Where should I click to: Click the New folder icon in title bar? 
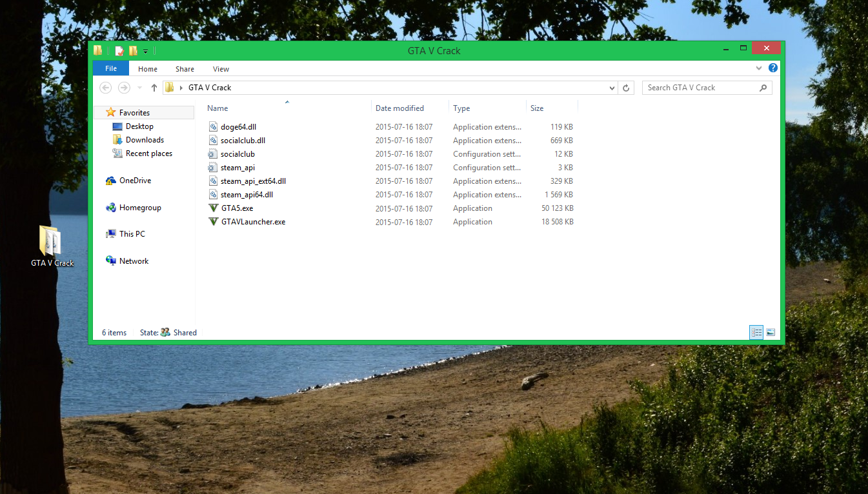coord(133,50)
